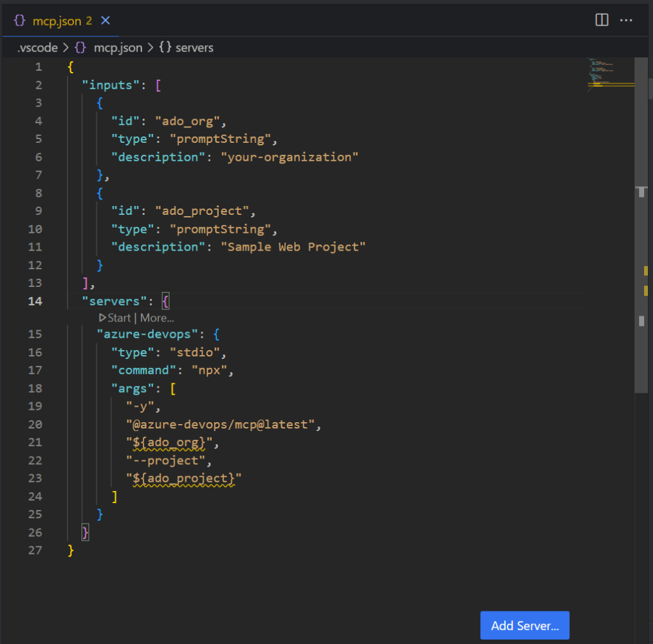
Task: Click the underlined "${ado_project}" argument
Action: [184, 478]
